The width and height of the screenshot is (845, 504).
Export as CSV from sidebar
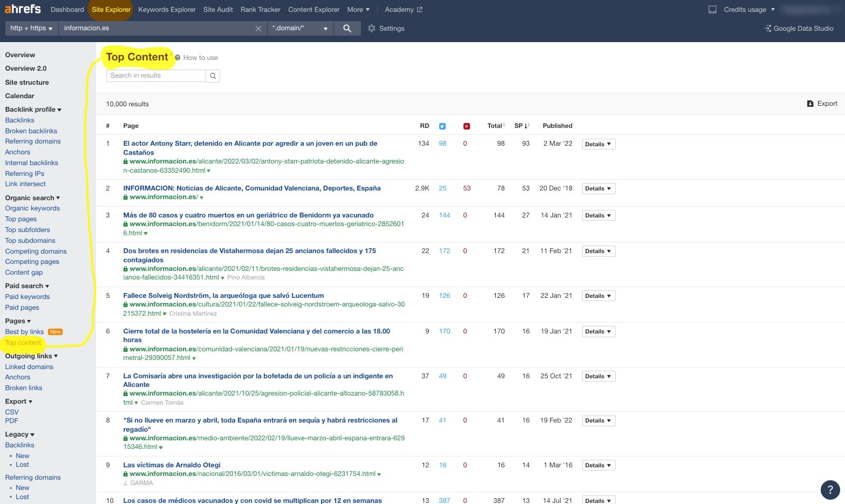(11, 412)
